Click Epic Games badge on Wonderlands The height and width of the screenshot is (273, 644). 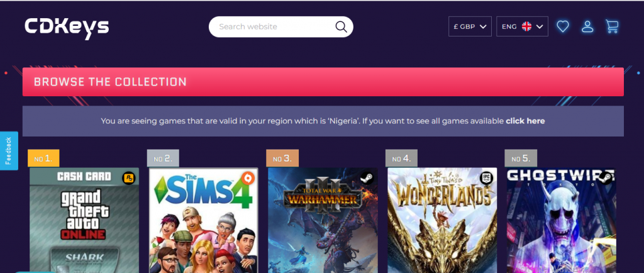(486, 178)
